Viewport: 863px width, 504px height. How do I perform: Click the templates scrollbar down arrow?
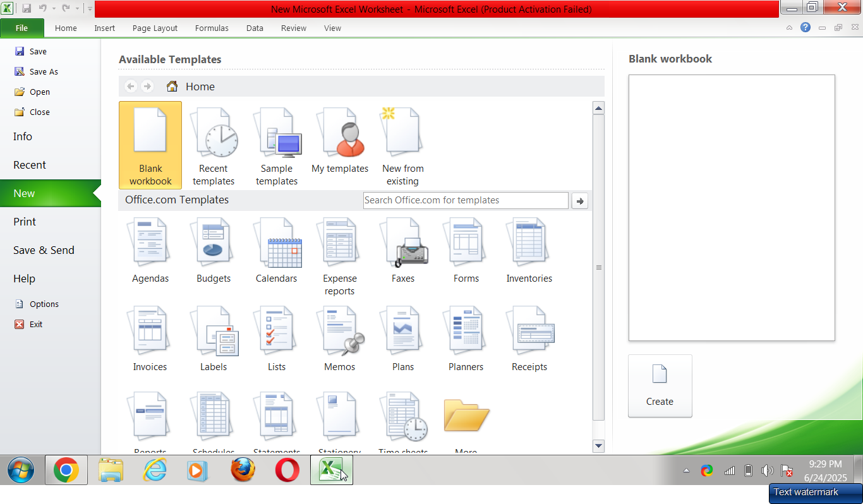[x=599, y=447]
